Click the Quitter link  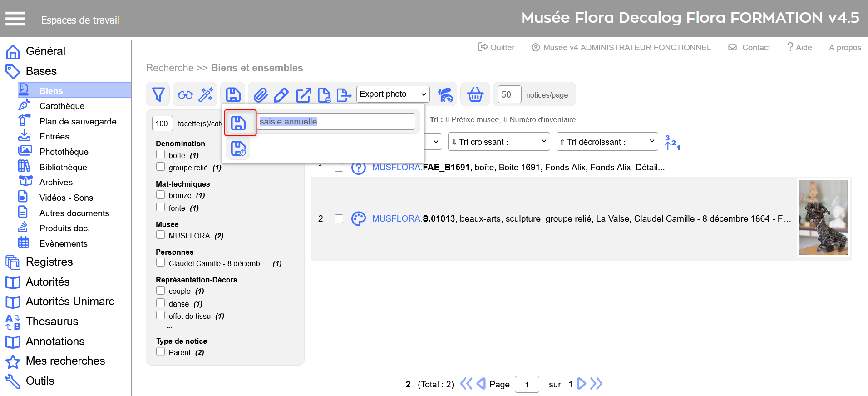[496, 47]
